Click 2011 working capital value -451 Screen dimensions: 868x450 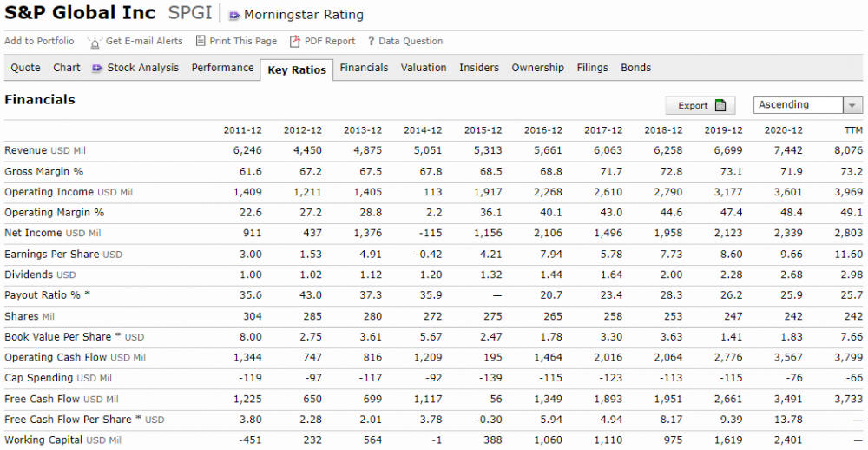pos(249,440)
